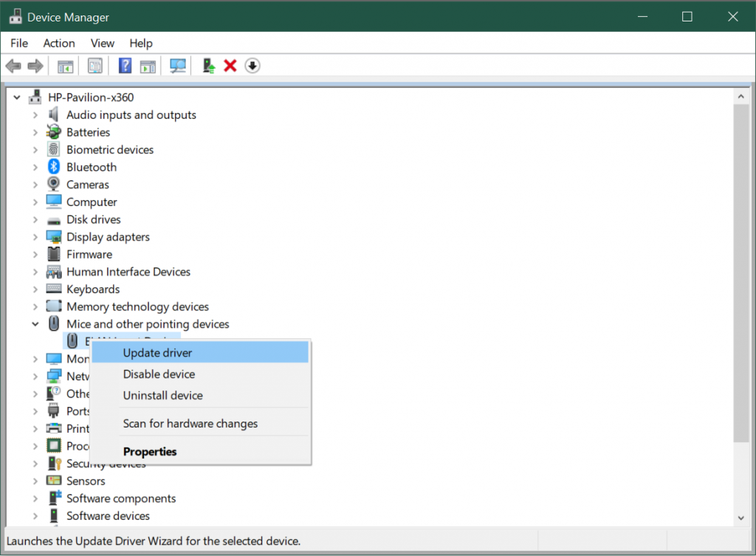
Task: Open the Properties toolbar icon
Action: (95, 66)
